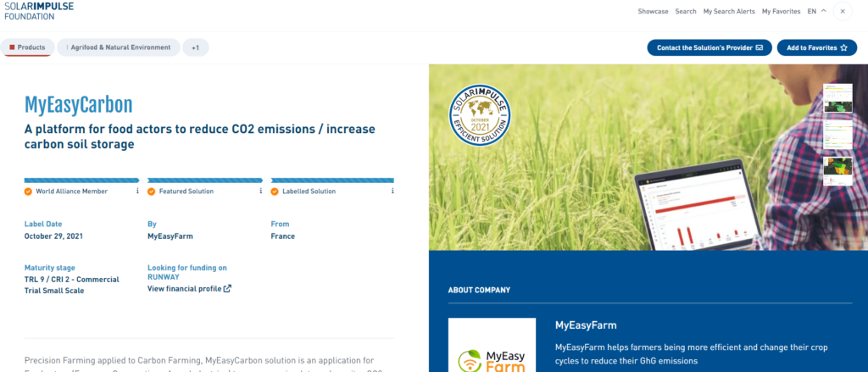Click the World Alliance Member label
Viewport: 868px width, 372px height.
pos(72,192)
